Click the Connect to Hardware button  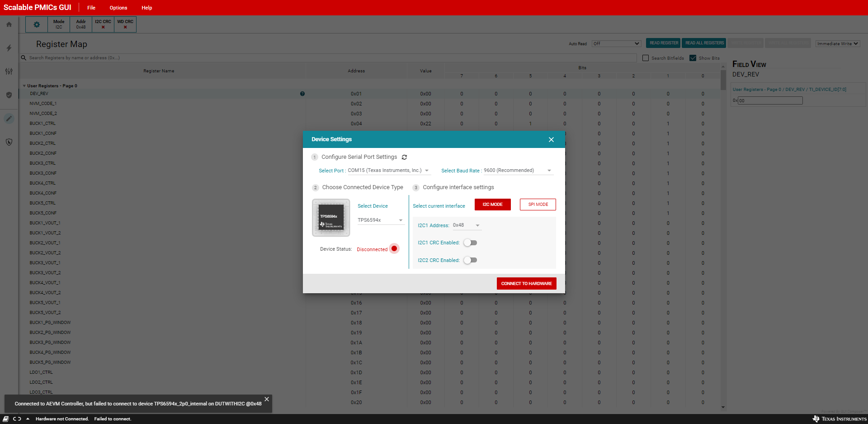point(526,284)
